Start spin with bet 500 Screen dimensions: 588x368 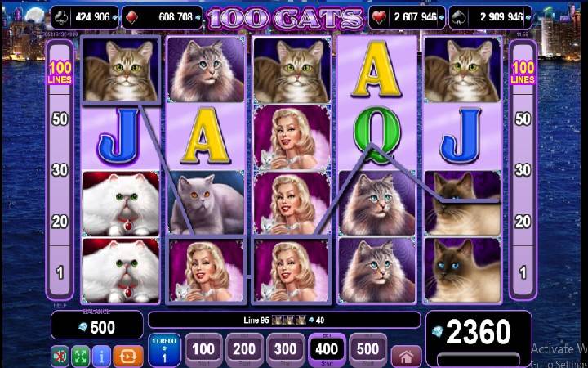click(367, 350)
